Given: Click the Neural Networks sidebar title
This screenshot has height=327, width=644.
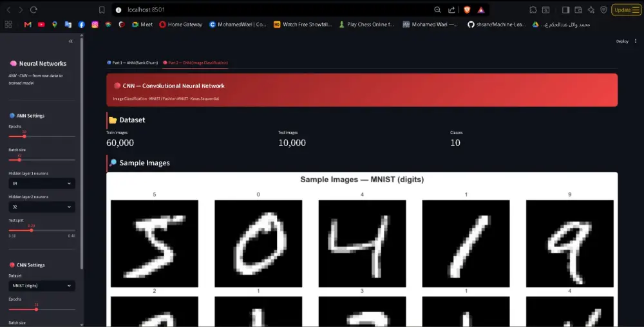Looking at the screenshot, I should pos(43,64).
